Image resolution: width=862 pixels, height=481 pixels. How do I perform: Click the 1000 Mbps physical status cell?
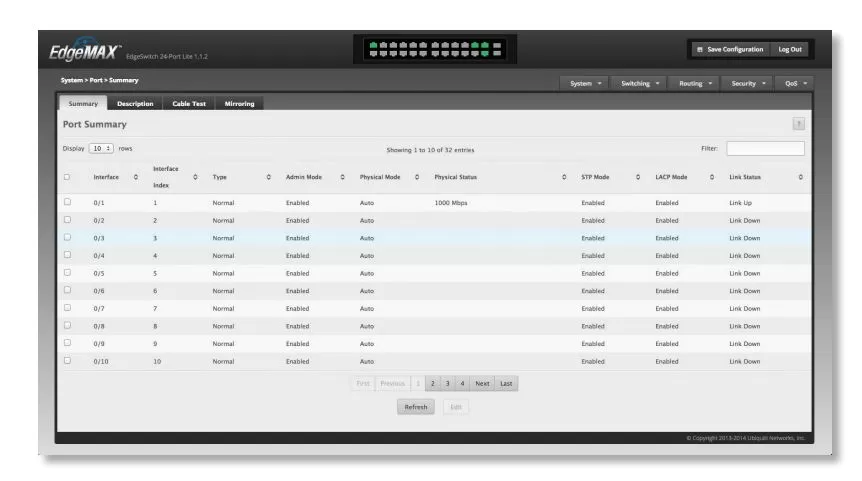coord(451,203)
